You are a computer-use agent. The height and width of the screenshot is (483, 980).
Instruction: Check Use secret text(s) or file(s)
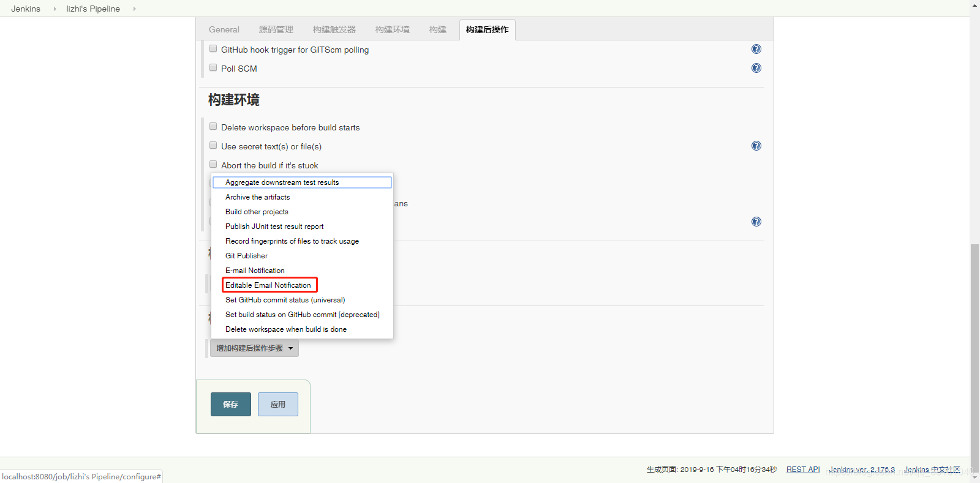coord(213,145)
